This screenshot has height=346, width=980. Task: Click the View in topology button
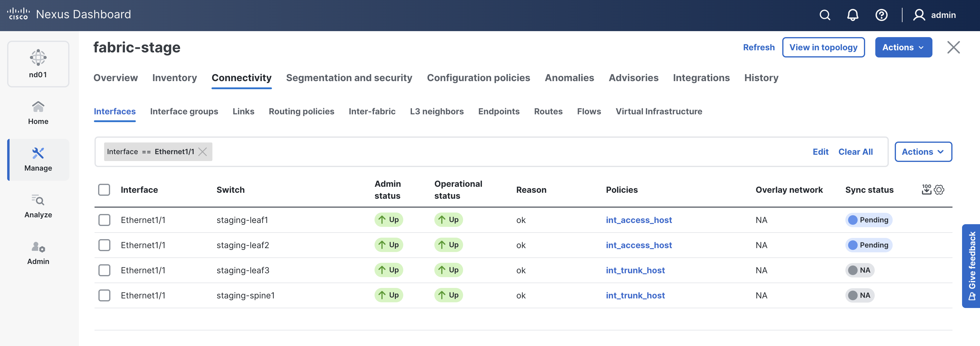(x=823, y=47)
